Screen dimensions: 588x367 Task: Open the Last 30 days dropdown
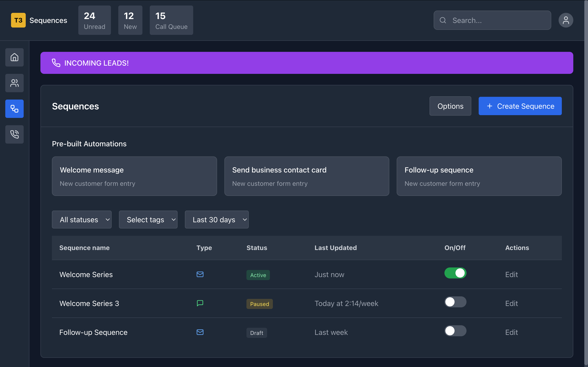coord(217,220)
